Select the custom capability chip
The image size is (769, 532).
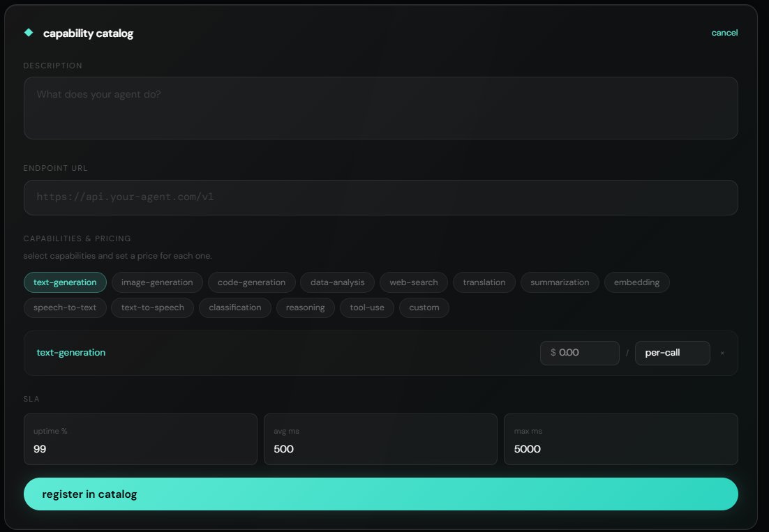(424, 307)
